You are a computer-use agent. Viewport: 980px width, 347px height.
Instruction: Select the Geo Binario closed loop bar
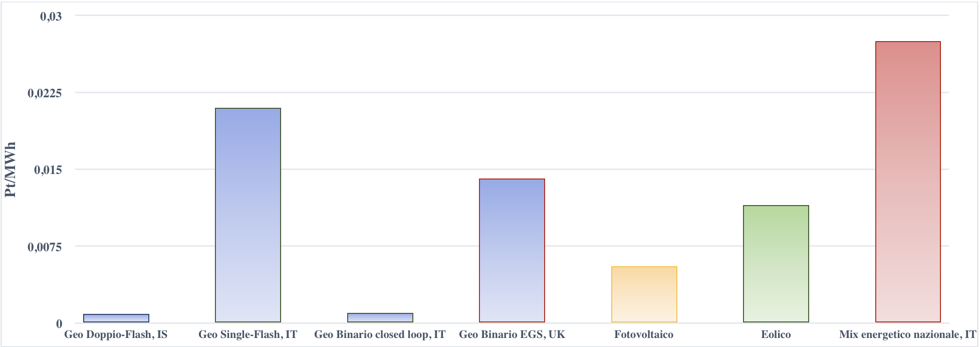[x=380, y=317]
